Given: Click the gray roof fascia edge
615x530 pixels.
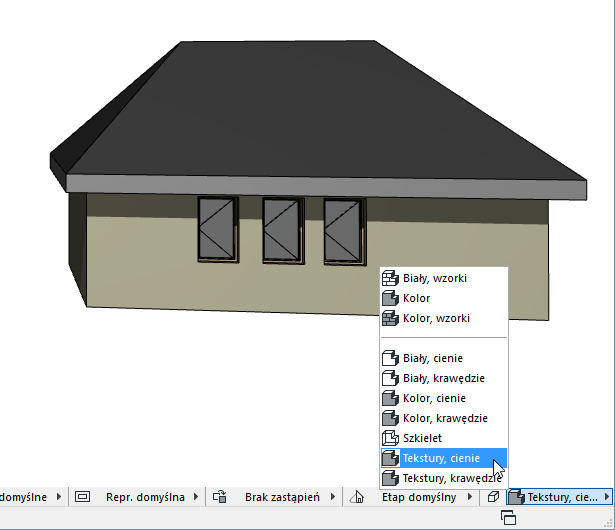Looking at the screenshot, I should [x=326, y=187].
